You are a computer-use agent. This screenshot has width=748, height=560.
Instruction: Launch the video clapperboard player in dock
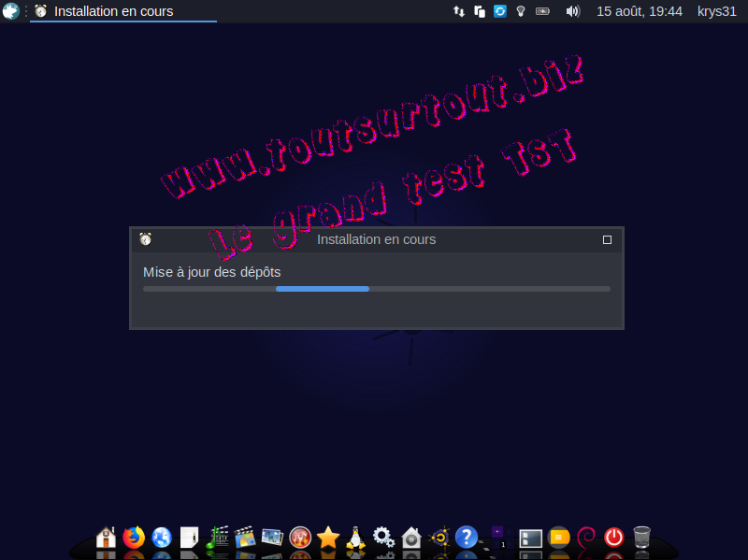(245, 538)
